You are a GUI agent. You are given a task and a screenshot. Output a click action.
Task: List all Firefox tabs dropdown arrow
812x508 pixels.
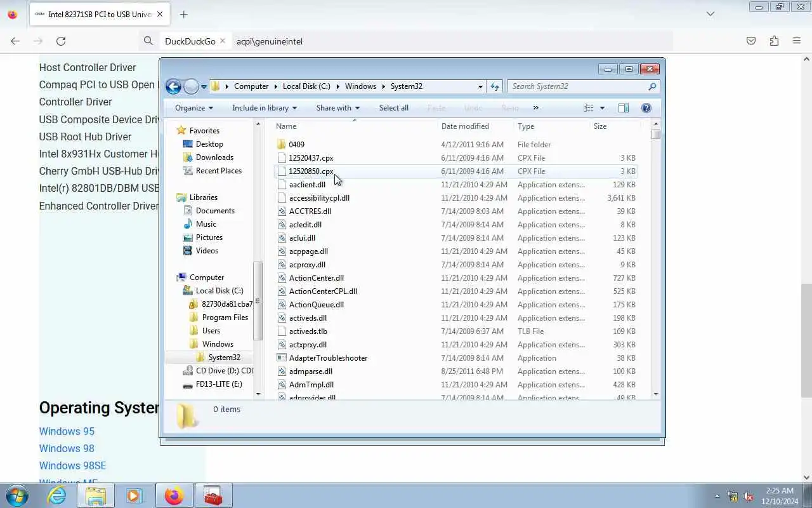tap(710, 14)
